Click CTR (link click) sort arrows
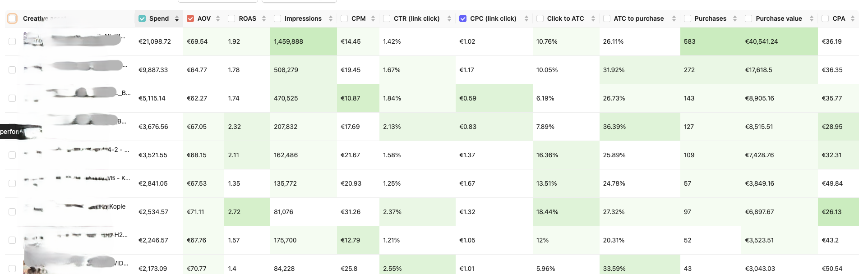The height and width of the screenshot is (274, 868). tap(449, 18)
